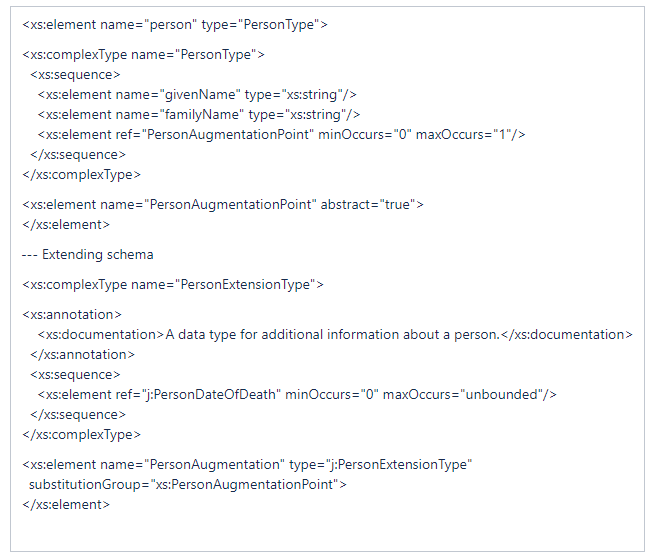Viewport: 655px width, 559px height.
Task: Click the first closing xs:element tag
Action: pos(66,225)
